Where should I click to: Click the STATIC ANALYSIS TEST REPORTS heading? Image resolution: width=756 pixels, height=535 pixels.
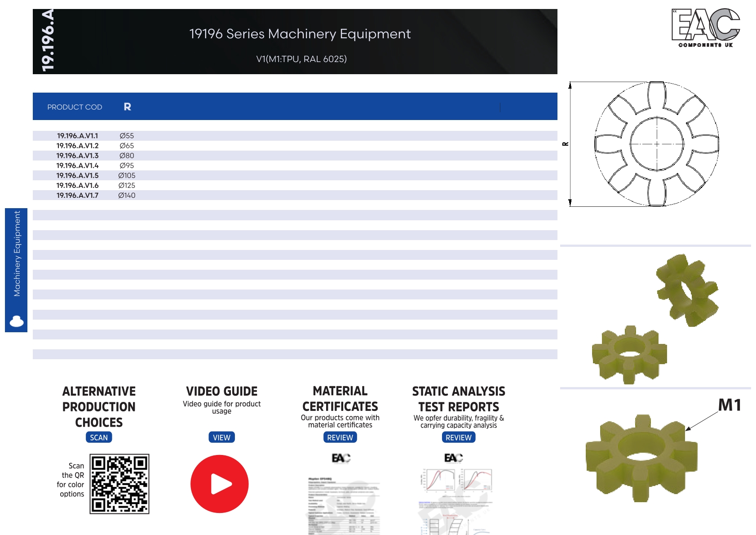(459, 399)
